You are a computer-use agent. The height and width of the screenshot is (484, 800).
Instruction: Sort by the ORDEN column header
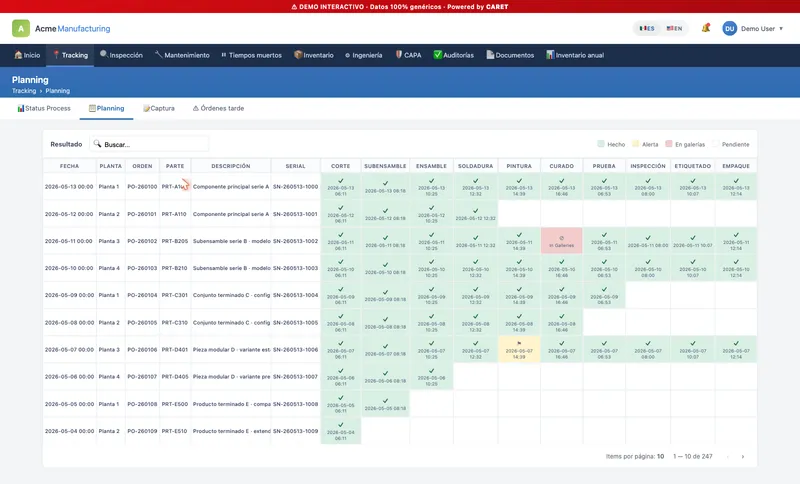click(142, 166)
